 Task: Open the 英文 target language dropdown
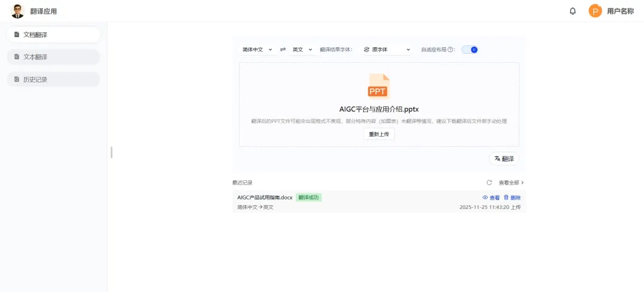tap(302, 50)
